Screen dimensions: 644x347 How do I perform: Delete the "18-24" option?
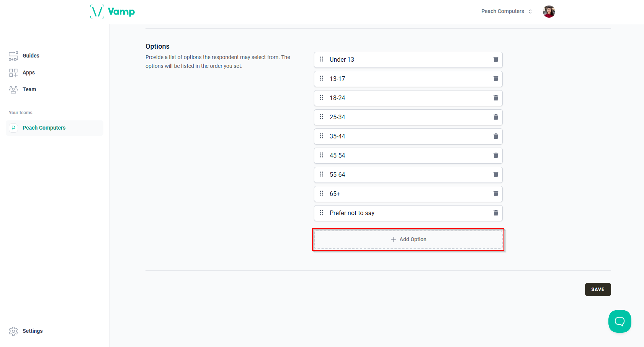click(495, 98)
